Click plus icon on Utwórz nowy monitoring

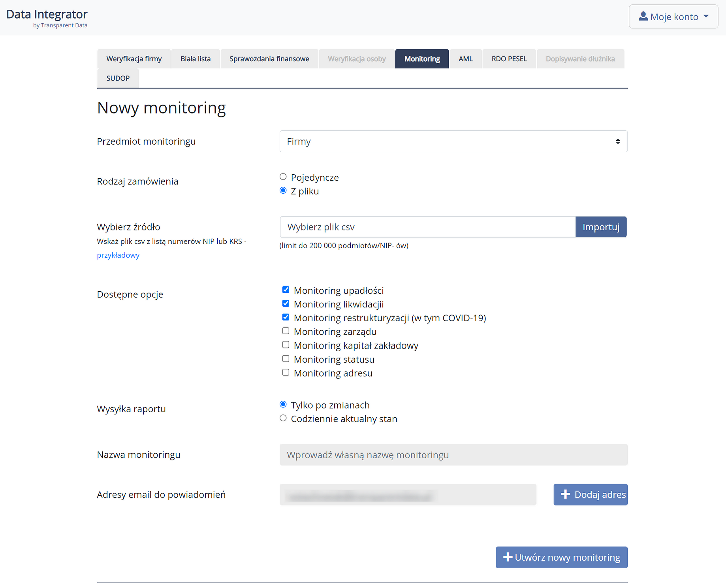point(508,557)
